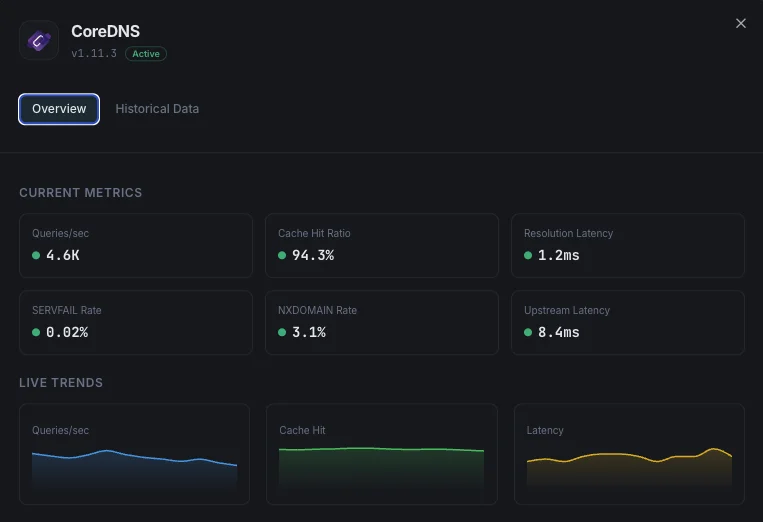Open the Resolution Latency metric card
The height and width of the screenshot is (522, 763).
pyautogui.click(x=628, y=245)
